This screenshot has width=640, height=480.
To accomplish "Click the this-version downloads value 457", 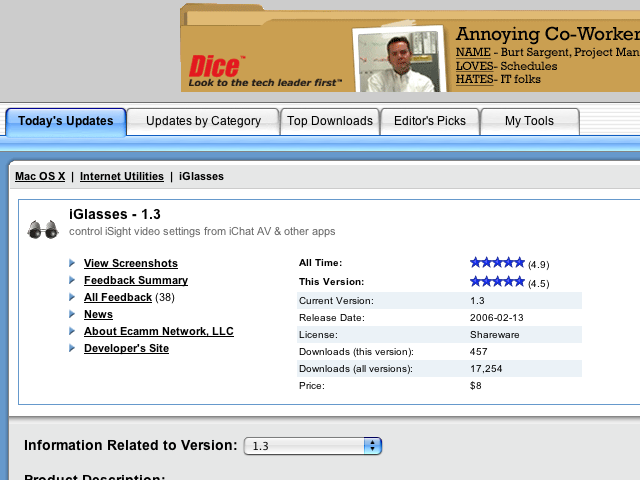I will tap(478, 351).
